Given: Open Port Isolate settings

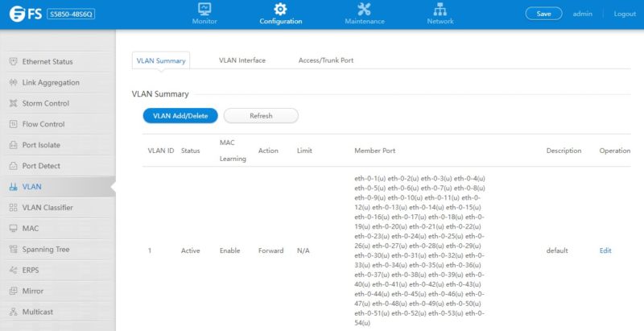Looking at the screenshot, I should tap(41, 145).
